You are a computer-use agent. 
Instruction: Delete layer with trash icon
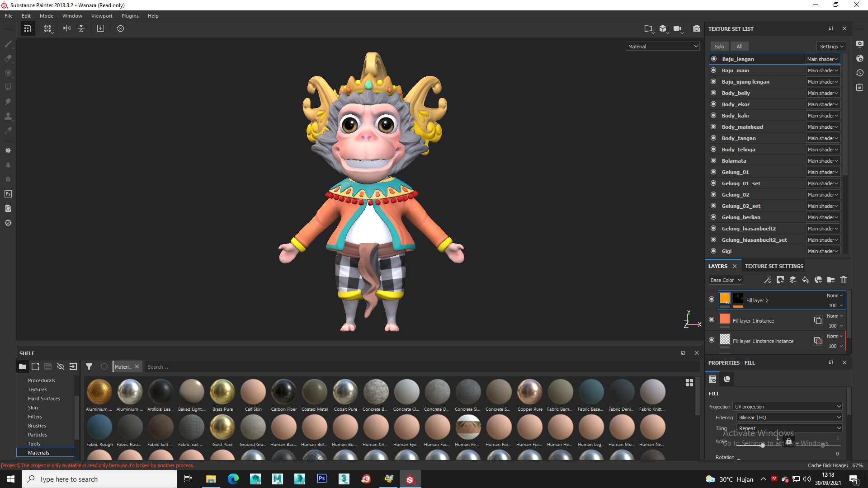click(x=844, y=280)
